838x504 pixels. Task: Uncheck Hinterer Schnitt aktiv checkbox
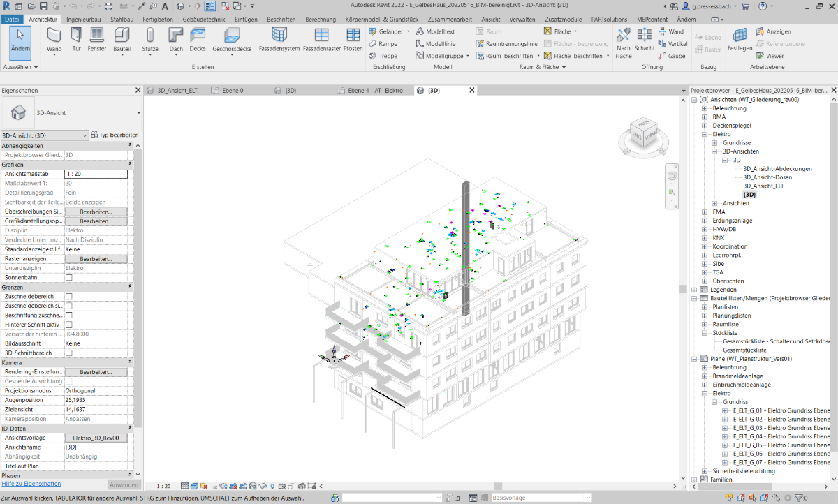coord(68,325)
